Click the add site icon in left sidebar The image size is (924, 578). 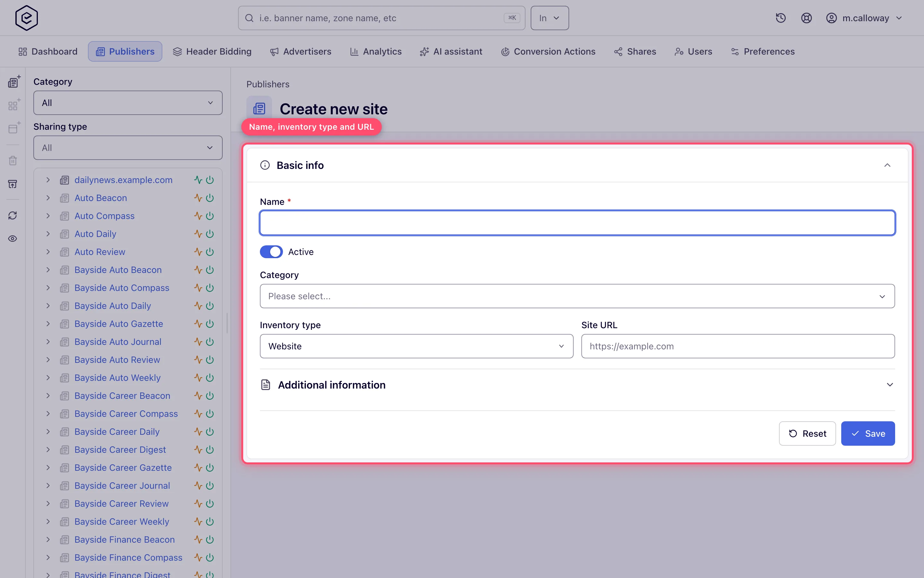click(14, 82)
